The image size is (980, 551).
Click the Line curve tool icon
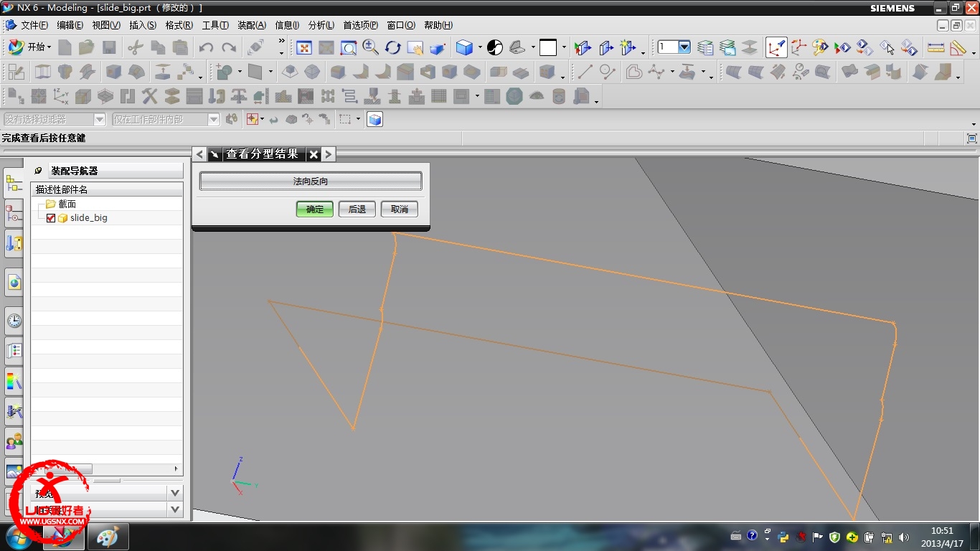coord(585,72)
